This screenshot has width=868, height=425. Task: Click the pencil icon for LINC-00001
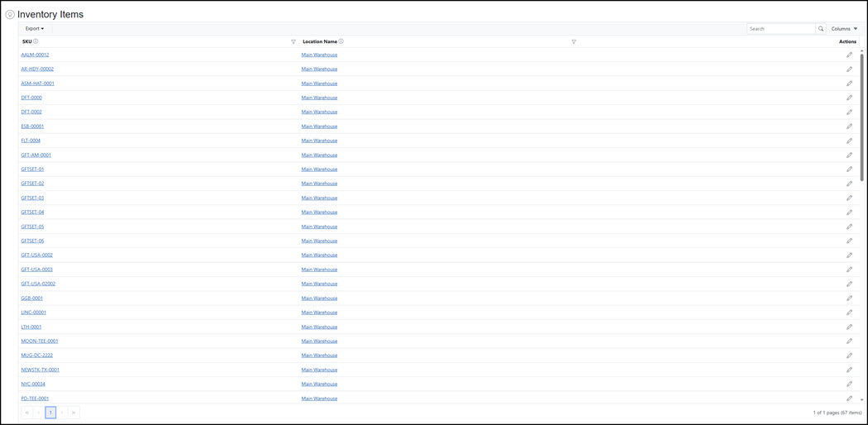[849, 313]
